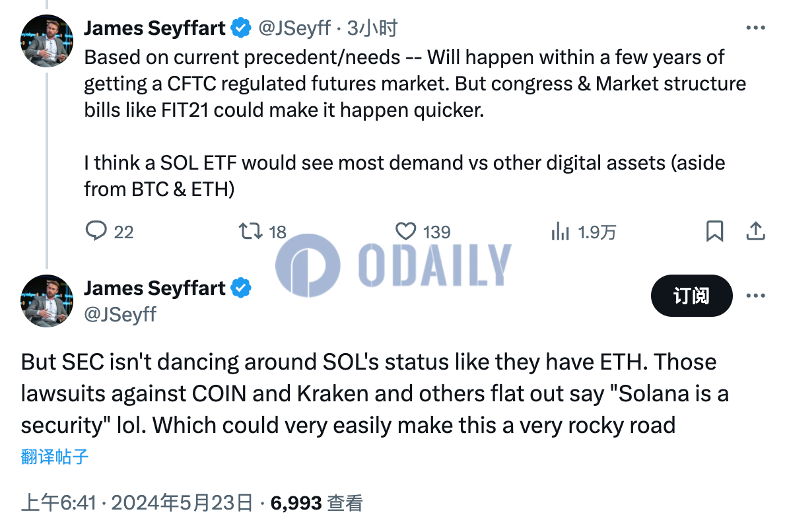Open the first tweet's three-dot more menu
This screenshot has height=532, width=787.
(755, 28)
